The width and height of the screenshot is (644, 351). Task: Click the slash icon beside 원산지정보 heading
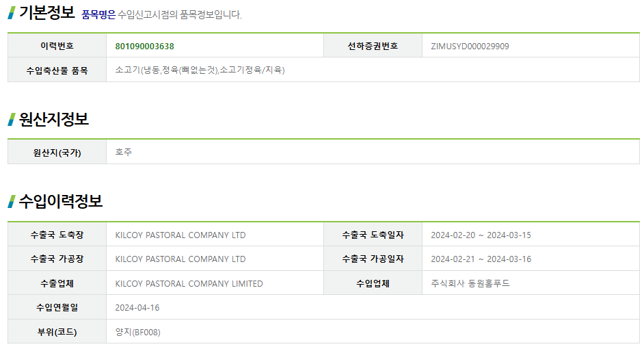click(x=12, y=119)
